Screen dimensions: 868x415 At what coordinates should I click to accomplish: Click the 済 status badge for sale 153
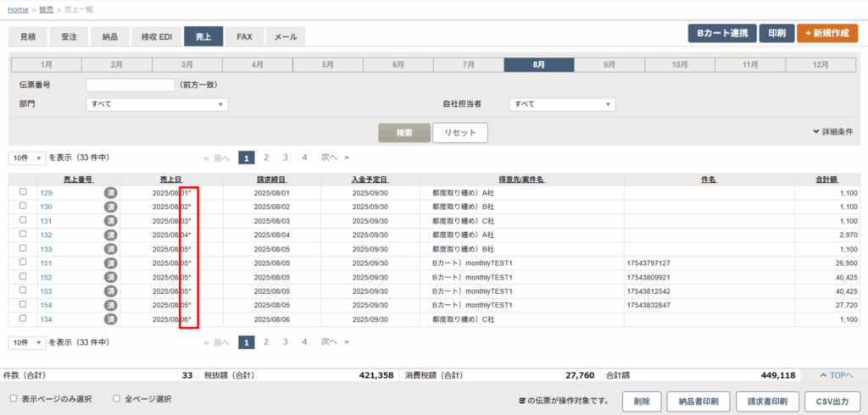tap(110, 291)
